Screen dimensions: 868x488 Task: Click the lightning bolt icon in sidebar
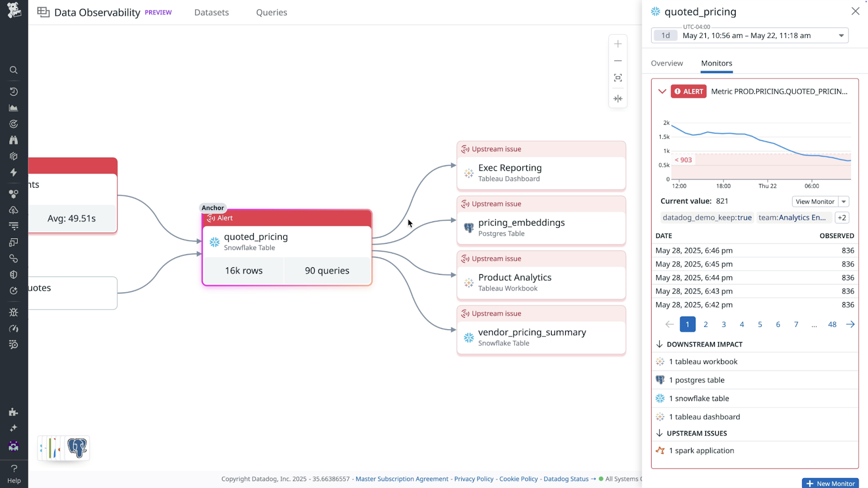tap(14, 172)
